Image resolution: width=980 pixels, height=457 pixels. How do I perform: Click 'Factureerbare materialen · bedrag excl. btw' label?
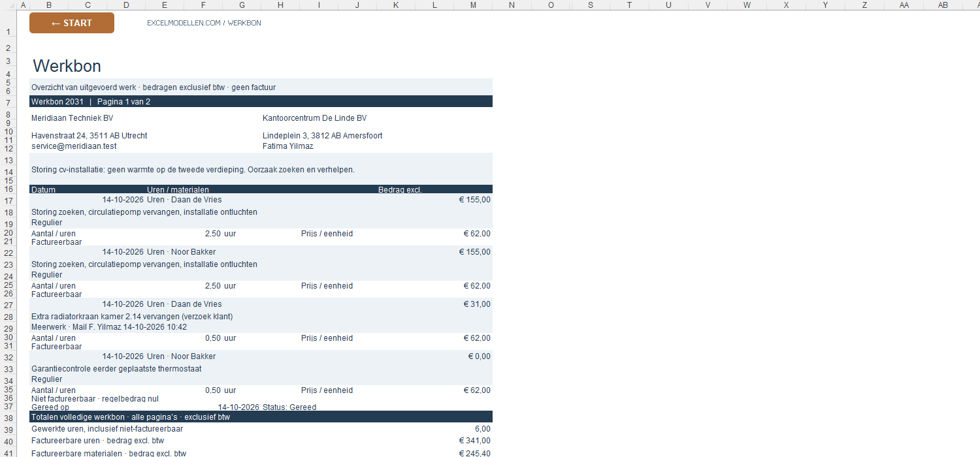click(x=108, y=453)
